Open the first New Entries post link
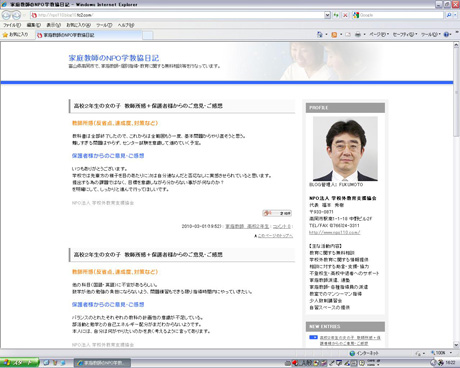This screenshot has height=368, width=460. [350, 340]
